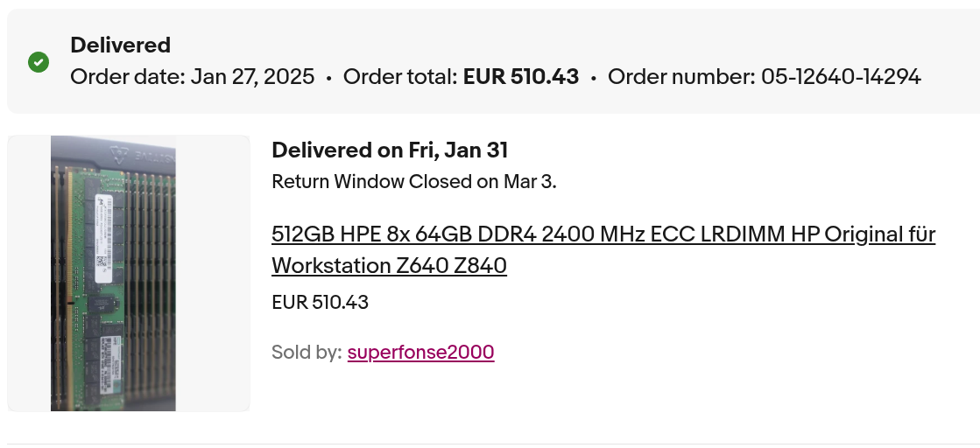
Task: Click the green delivered checkmark icon
Action: tap(39, 62)
